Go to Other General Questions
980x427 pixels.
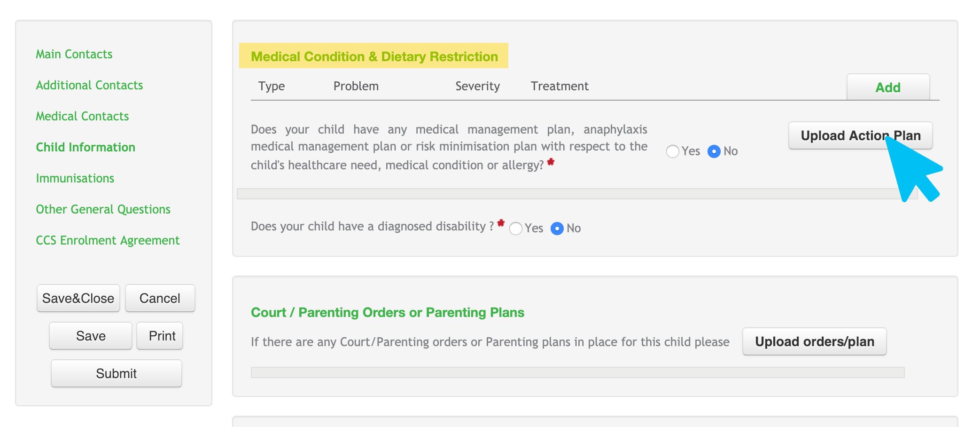tap(103, 209)
